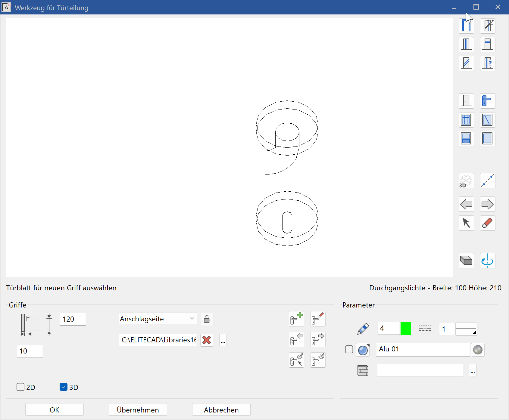Open the line type pattern icon
This screenshot has width=509, height=420.
[x=425, y=329]
